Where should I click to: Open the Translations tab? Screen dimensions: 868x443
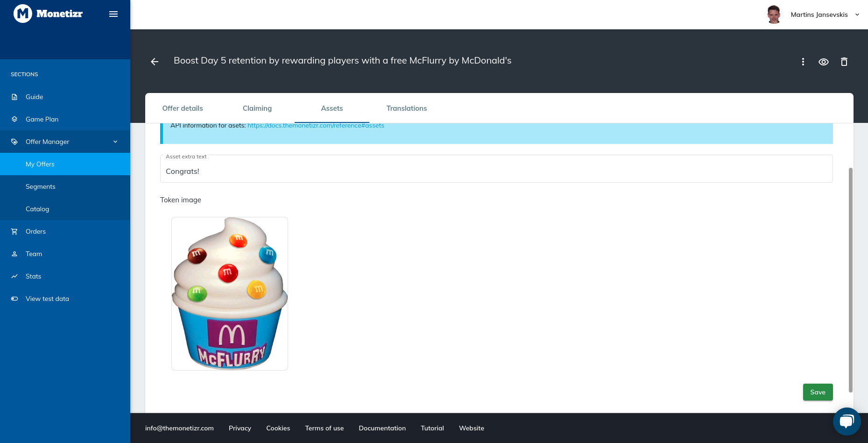click(407, 108)
